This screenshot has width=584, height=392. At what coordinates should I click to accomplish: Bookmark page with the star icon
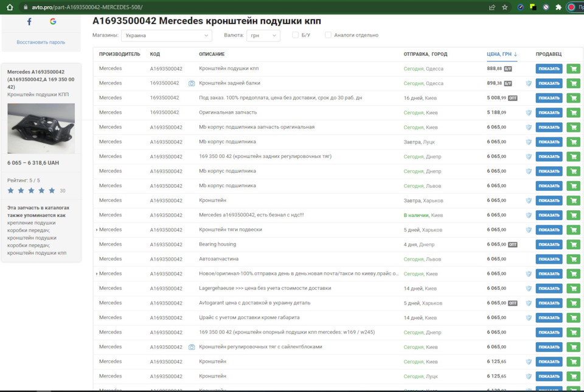pos(505,7)
